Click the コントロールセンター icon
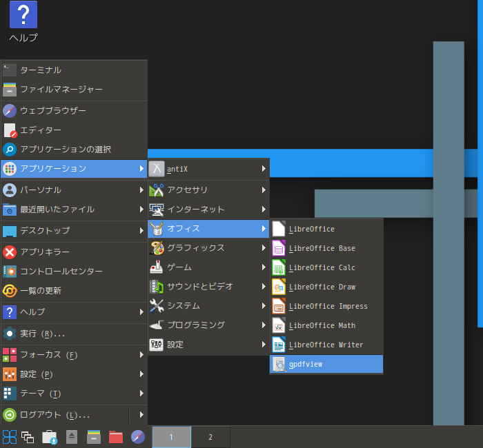Viewport: 483px width, 448px height. [x=10, y=272]
